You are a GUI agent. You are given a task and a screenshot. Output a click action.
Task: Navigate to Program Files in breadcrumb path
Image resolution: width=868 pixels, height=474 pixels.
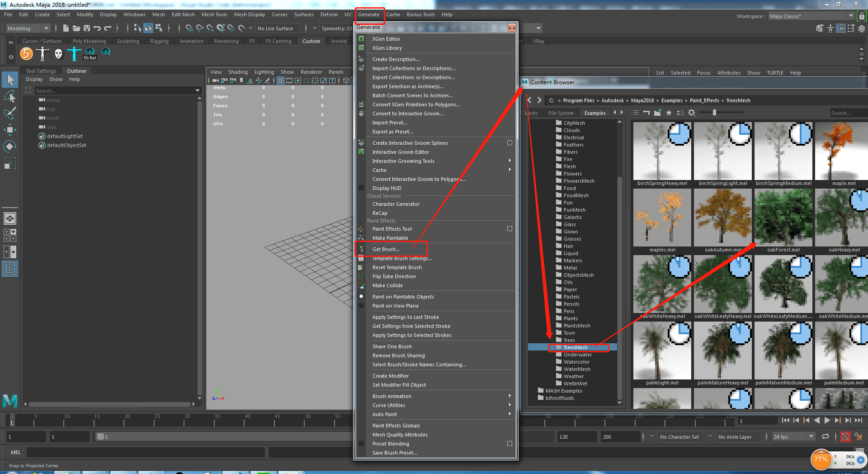[x=579, y=100]
